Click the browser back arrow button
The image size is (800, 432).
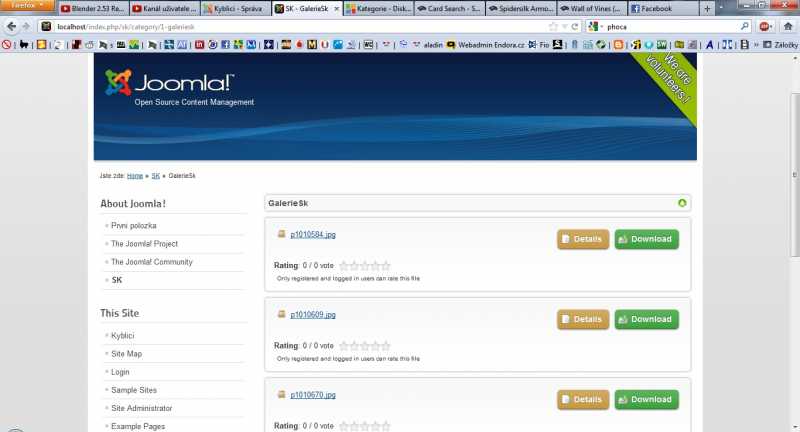pos(12,26)
